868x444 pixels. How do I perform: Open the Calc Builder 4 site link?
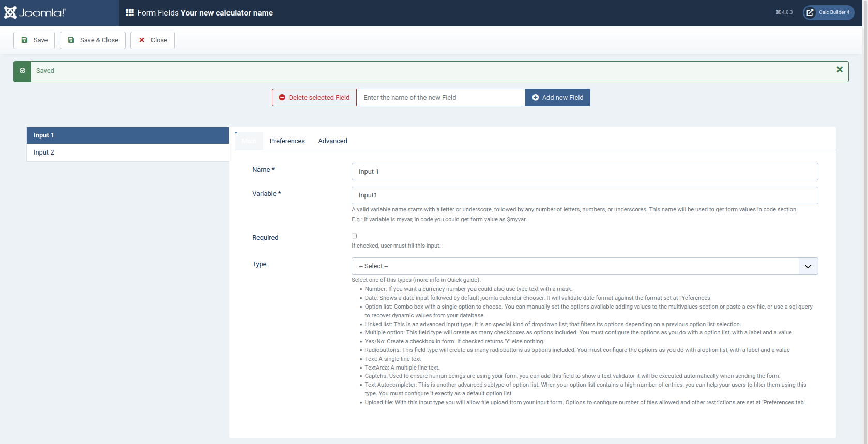tap(828, 12)
